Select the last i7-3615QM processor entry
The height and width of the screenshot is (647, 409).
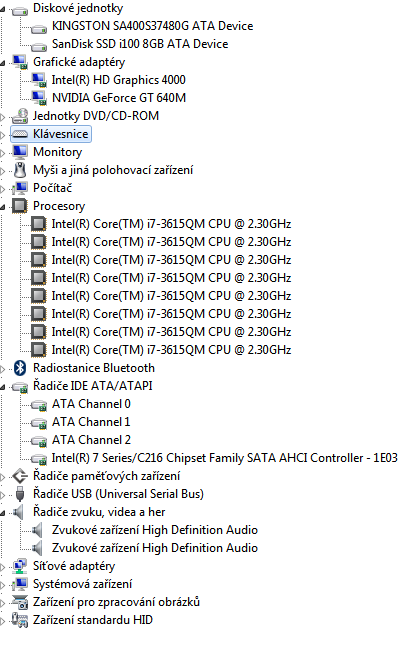click(171, 350)
